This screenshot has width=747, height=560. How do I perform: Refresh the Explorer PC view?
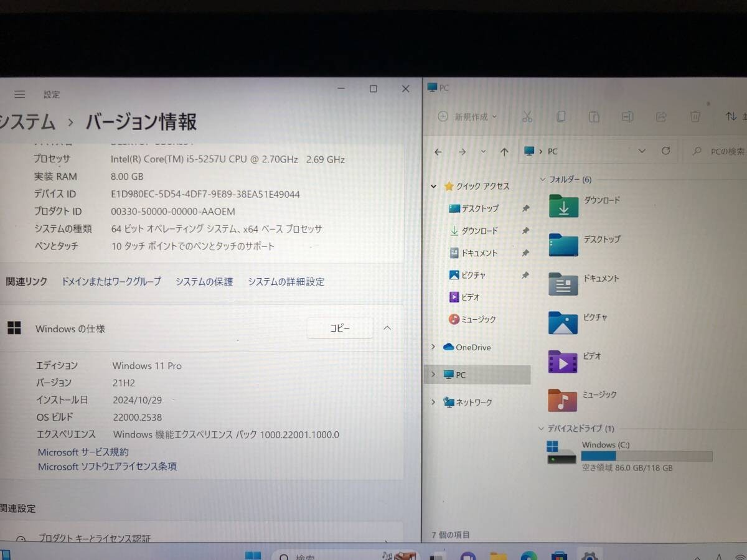665,151
